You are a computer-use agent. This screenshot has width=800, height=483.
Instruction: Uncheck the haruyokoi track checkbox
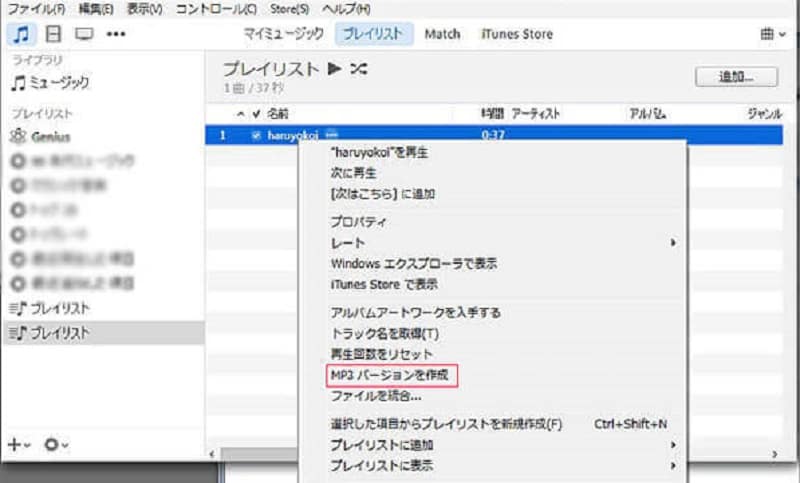[x=256, y=136]
